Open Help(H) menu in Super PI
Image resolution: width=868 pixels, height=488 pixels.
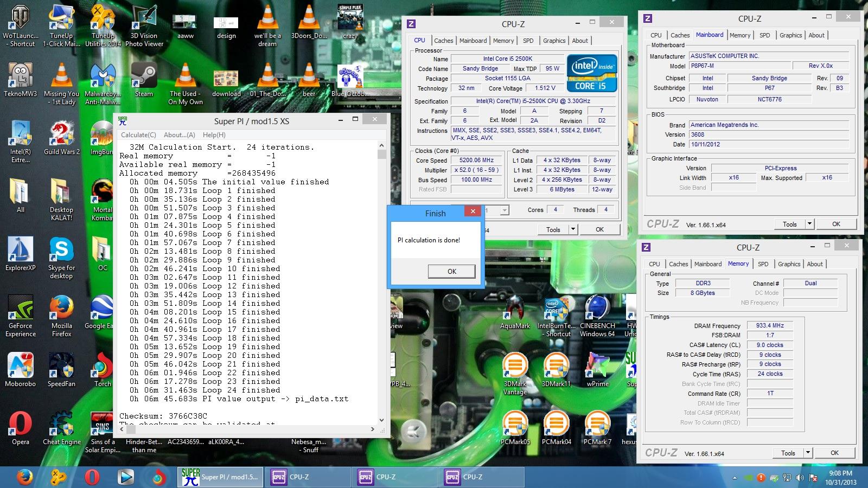pos(214,135)
